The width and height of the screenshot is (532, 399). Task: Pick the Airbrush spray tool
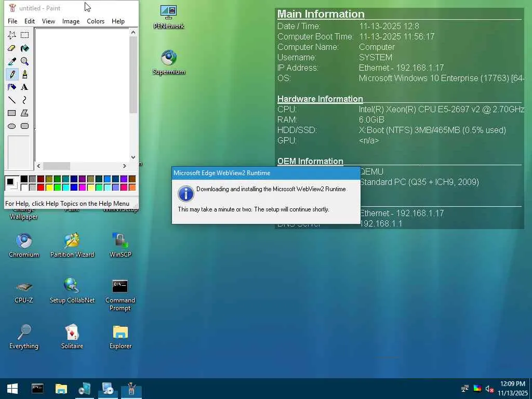click(x=12, y=87)
